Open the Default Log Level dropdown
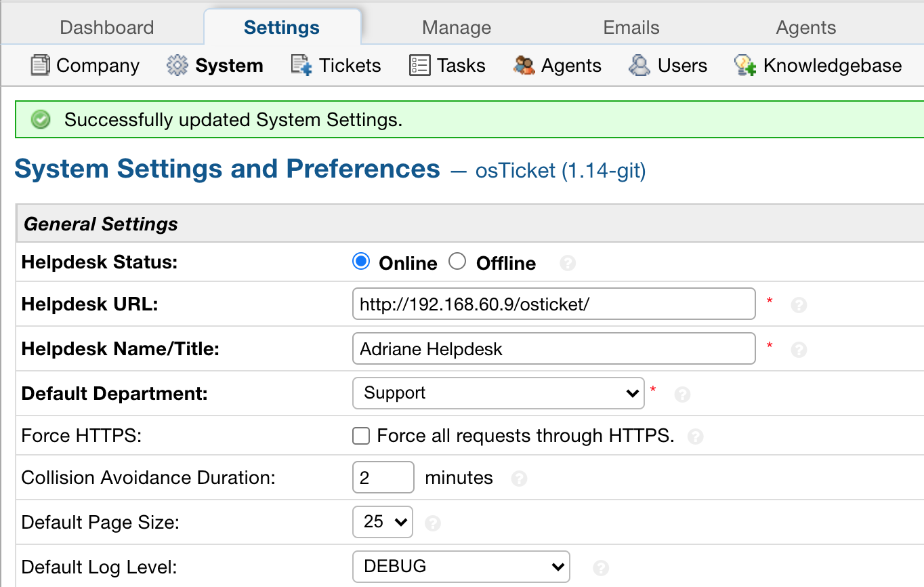Viewport: 924px width, 587px height. click(461, 567)
